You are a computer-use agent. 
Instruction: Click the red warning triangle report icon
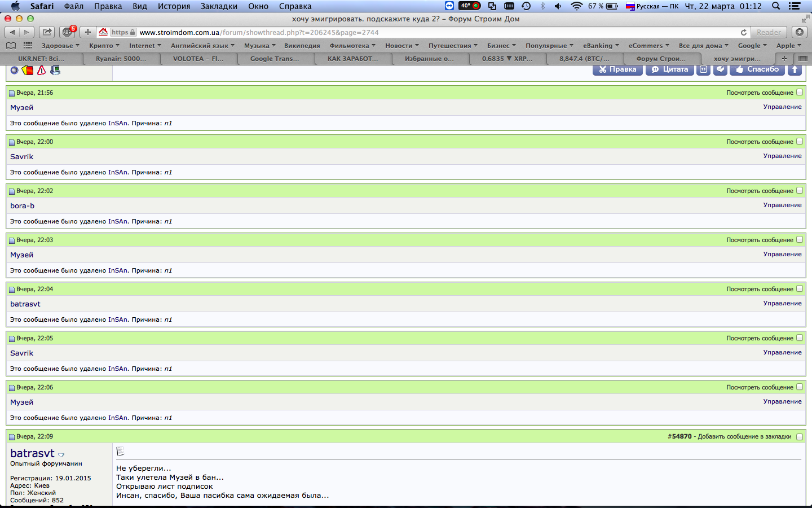pyautogui.click(x=41, y=70)
